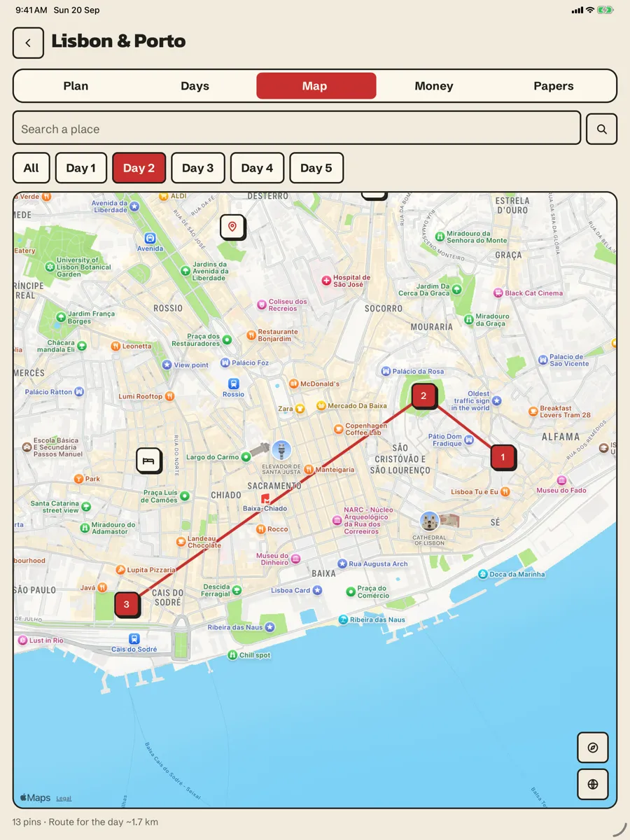
Task: Tap the Hospital de São José icon
Action: point(325,281)
